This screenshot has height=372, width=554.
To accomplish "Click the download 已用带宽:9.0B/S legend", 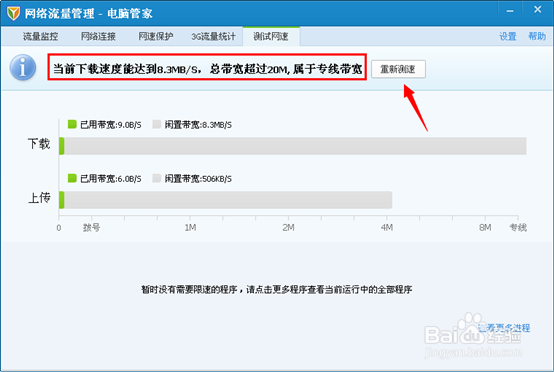I will (105, 125).
